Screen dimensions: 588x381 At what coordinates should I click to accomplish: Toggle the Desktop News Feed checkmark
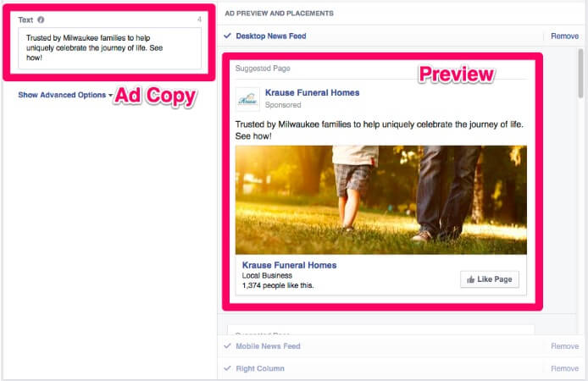[227, 36]
